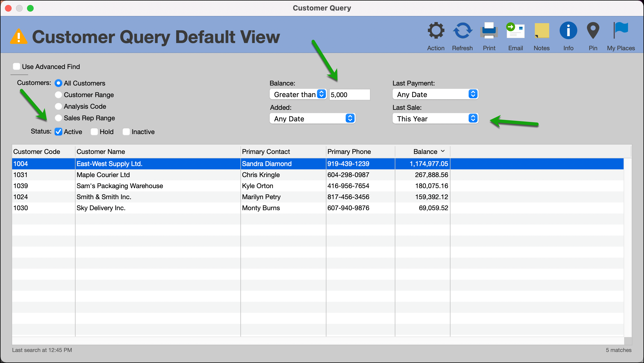
Task: Open the Last Sale This Year dropdown
Action: (435, 119)
